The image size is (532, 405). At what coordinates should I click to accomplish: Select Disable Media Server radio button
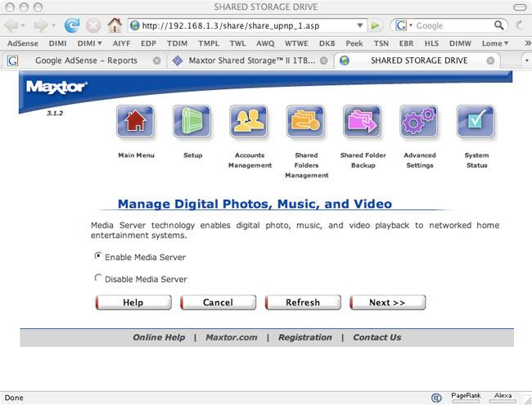[97, 278]
